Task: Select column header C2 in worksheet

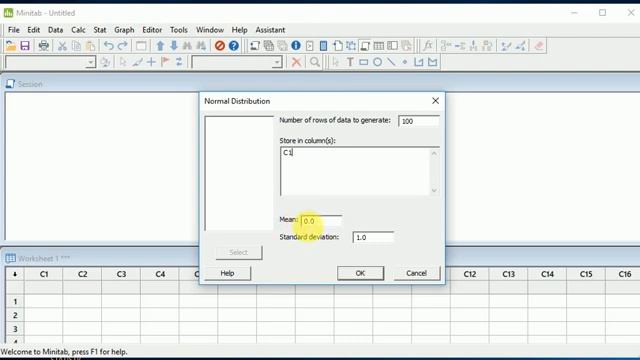Action: tap(82, 274)
